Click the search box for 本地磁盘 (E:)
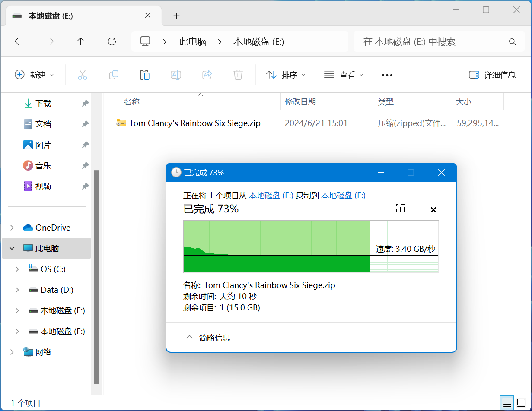 (x=432, y=41)
